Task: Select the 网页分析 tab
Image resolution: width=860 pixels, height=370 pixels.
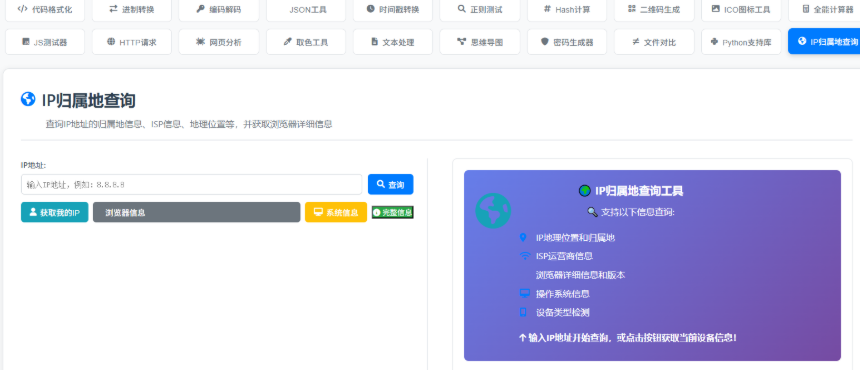Action: 219,42
